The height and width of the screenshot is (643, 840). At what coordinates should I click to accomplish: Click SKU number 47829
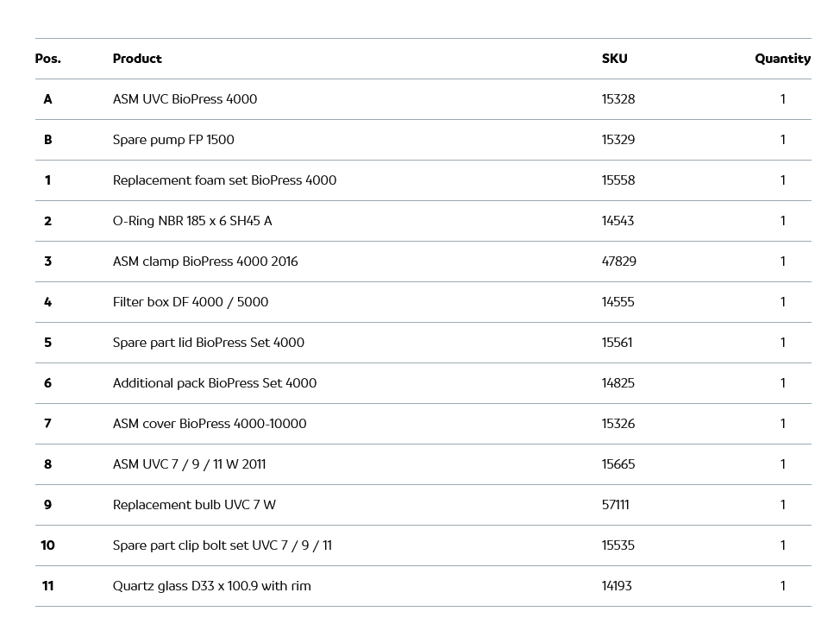coord(618,262)
